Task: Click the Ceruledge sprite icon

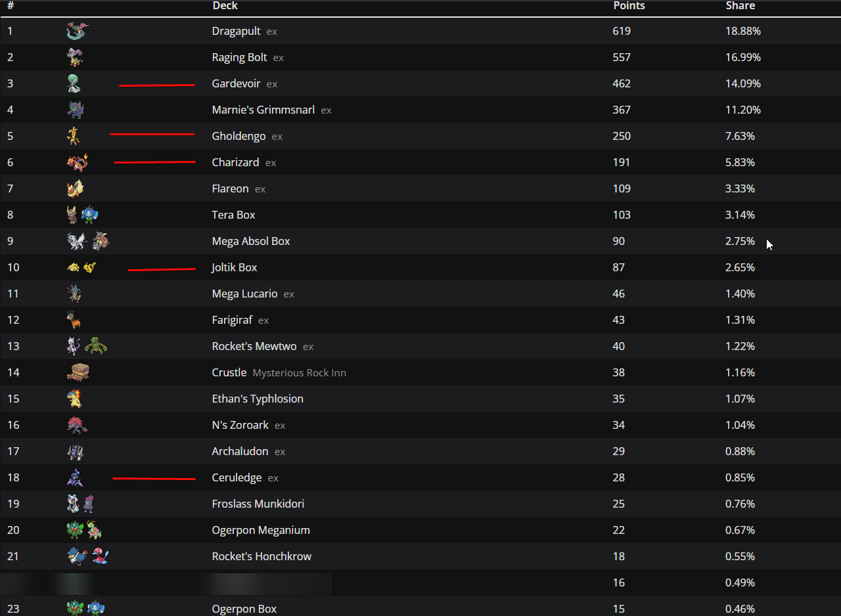Action: (x=74, y=477)
